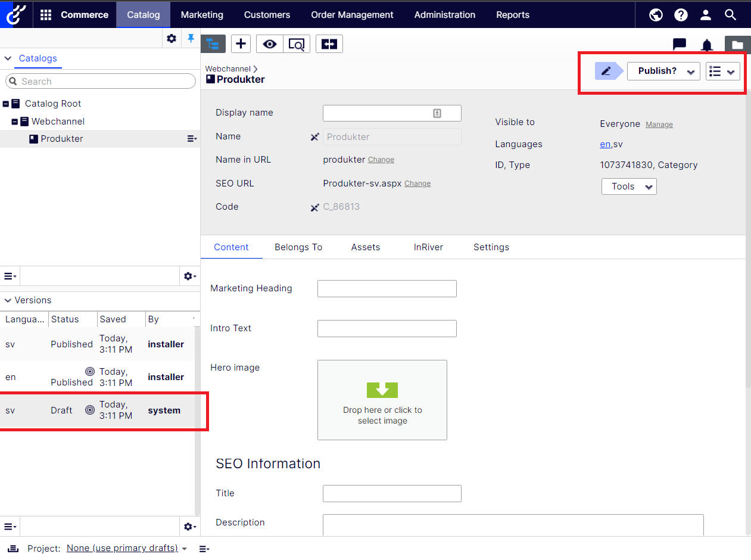Viewport: 751px width, 560px height.
Task: Click the Marketing Heading input field
Action: [x=387, y=288]
